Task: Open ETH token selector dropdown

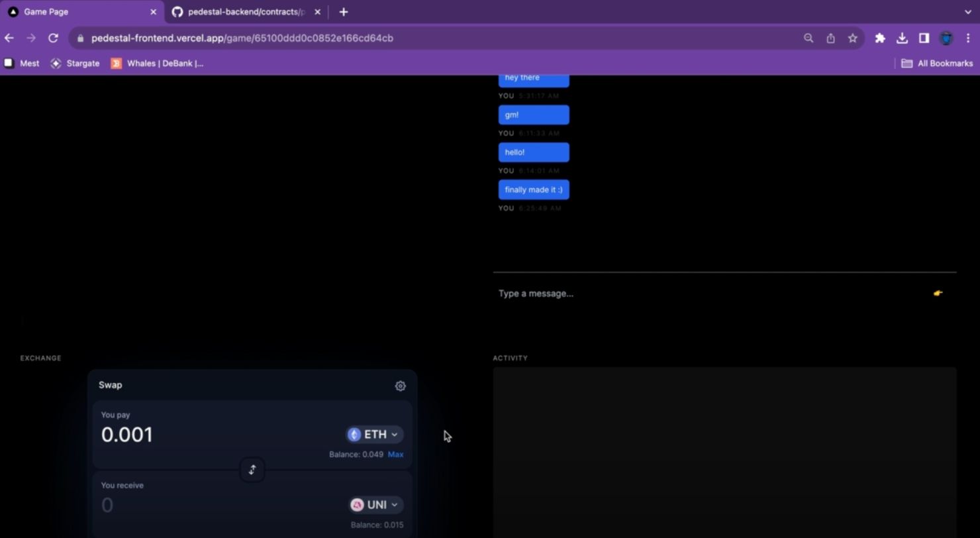Action: pyautogui.click(x=375, y=435)
